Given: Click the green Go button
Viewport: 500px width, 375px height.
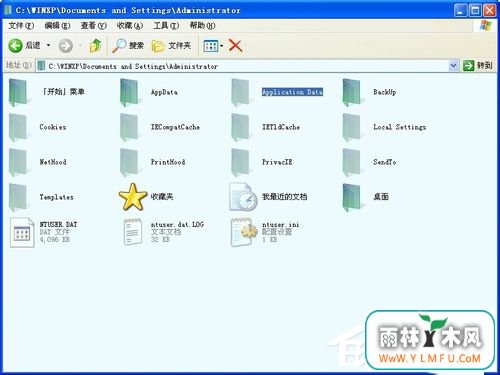Looking at the screenshot, I should [478, 65].
